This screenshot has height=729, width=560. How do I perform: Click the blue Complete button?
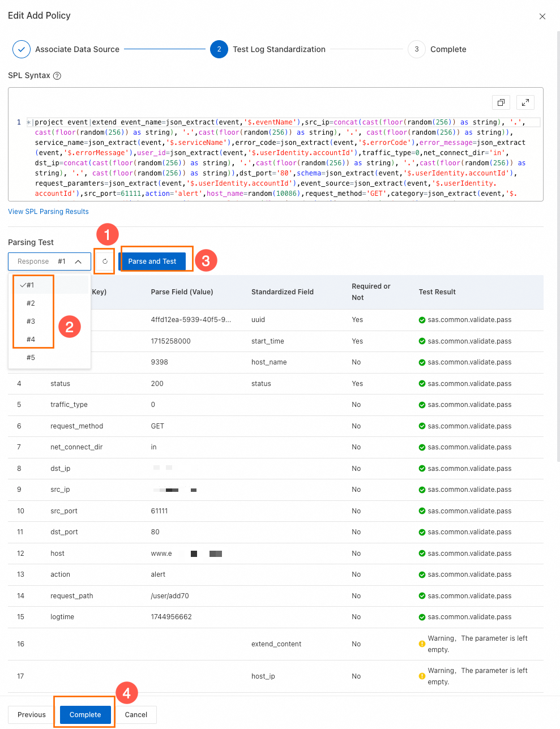pos(85,715)
